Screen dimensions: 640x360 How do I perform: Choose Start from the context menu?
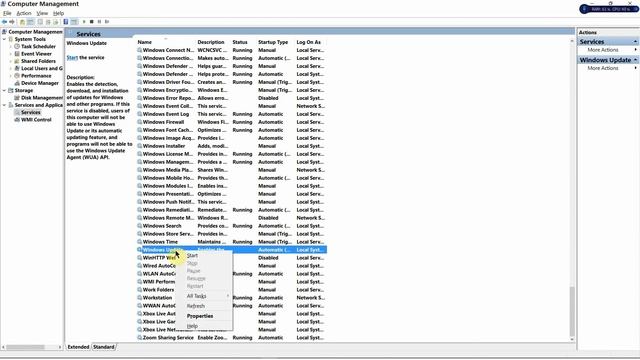coord(192,256)
